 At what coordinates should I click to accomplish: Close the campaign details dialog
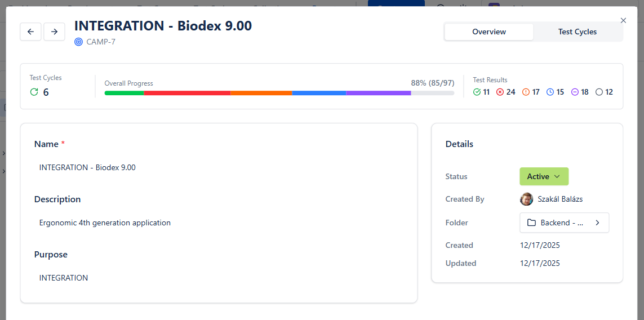623,20
